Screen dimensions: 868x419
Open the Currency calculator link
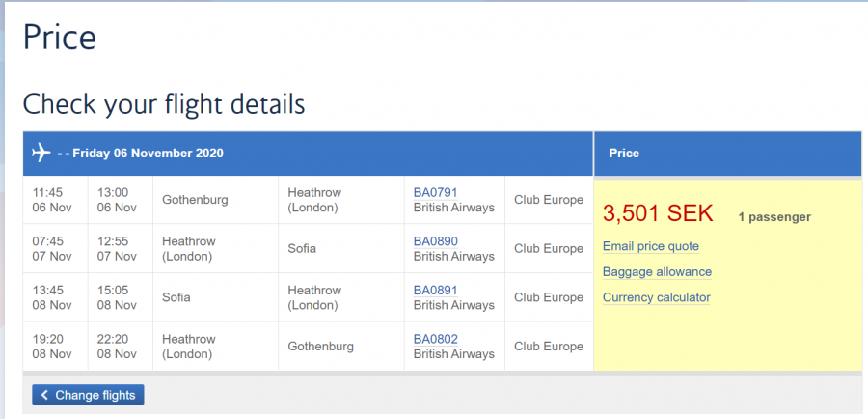click(x=656, y=297)
